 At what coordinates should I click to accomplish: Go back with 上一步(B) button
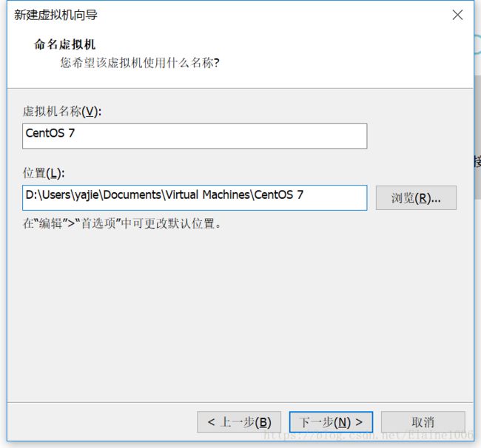[239, 422]
